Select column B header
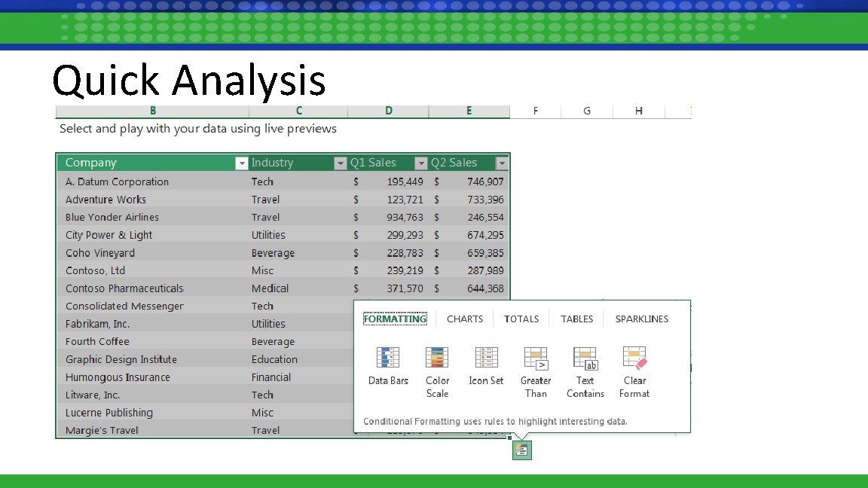Viewport: 868px width, 488px height. point(152,111)
